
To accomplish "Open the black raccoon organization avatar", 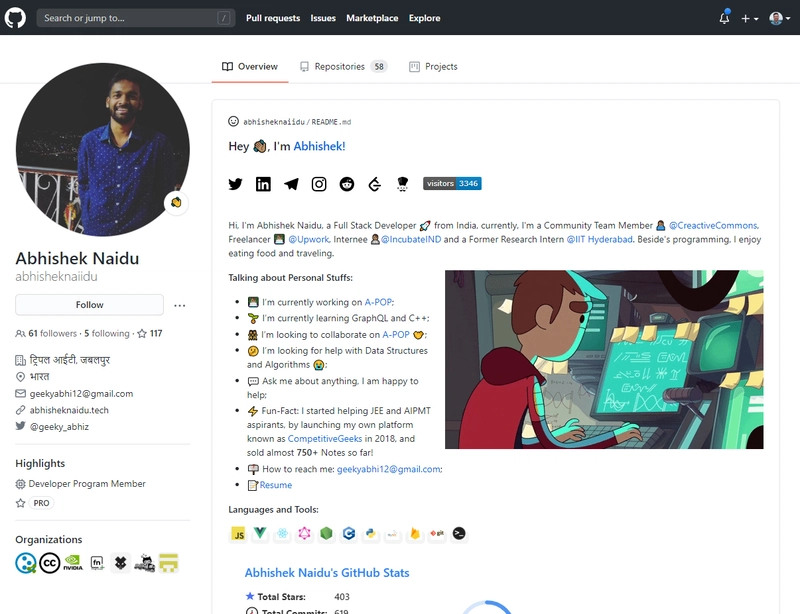I will click(120, 563).
